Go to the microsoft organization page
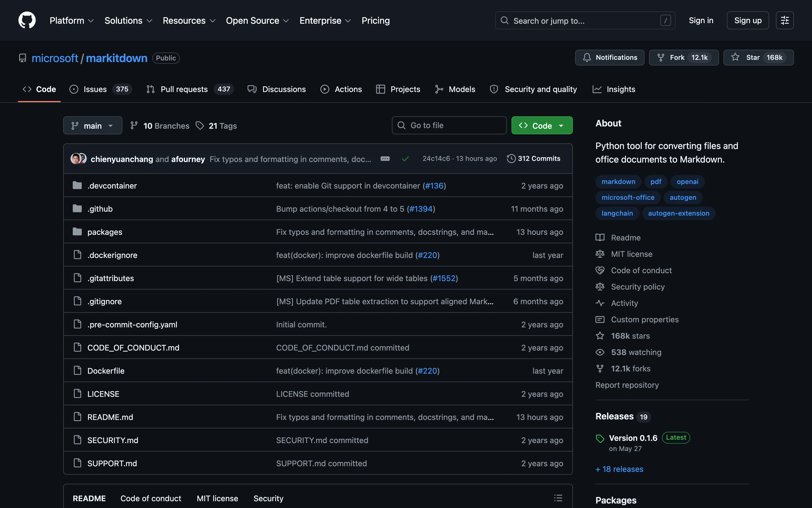The image size is (812, 508). (x=55, y=58)
